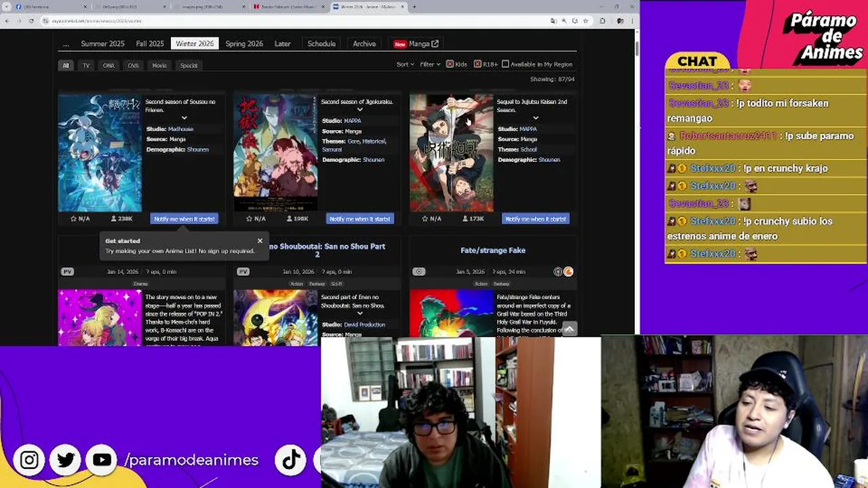Open the Archive page
The image size is (868, 488).
point(364,43)
